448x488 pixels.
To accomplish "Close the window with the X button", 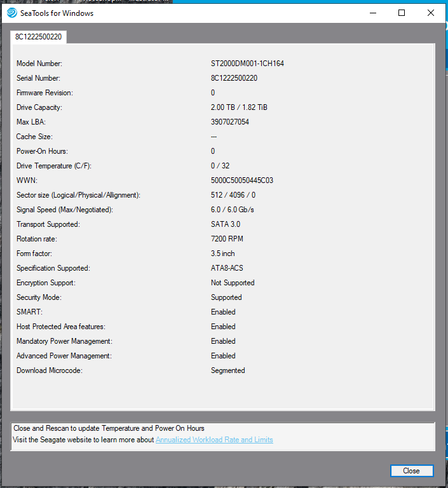I will click(x=431, y=13).
